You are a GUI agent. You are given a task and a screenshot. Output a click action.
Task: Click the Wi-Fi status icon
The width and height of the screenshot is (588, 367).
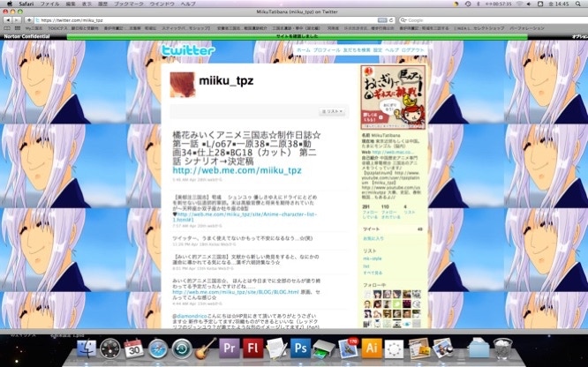point(519,4)
